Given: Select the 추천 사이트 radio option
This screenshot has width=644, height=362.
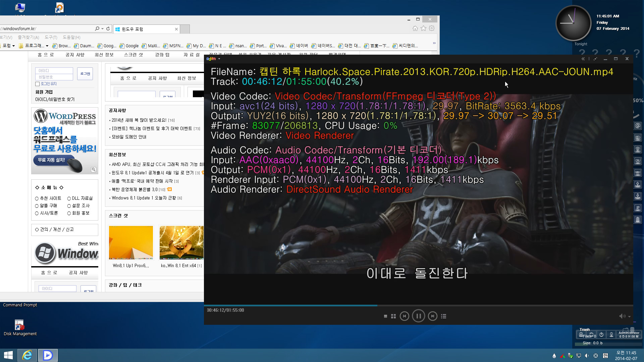Looking at the screenshot, I should [x=37, y=198].
